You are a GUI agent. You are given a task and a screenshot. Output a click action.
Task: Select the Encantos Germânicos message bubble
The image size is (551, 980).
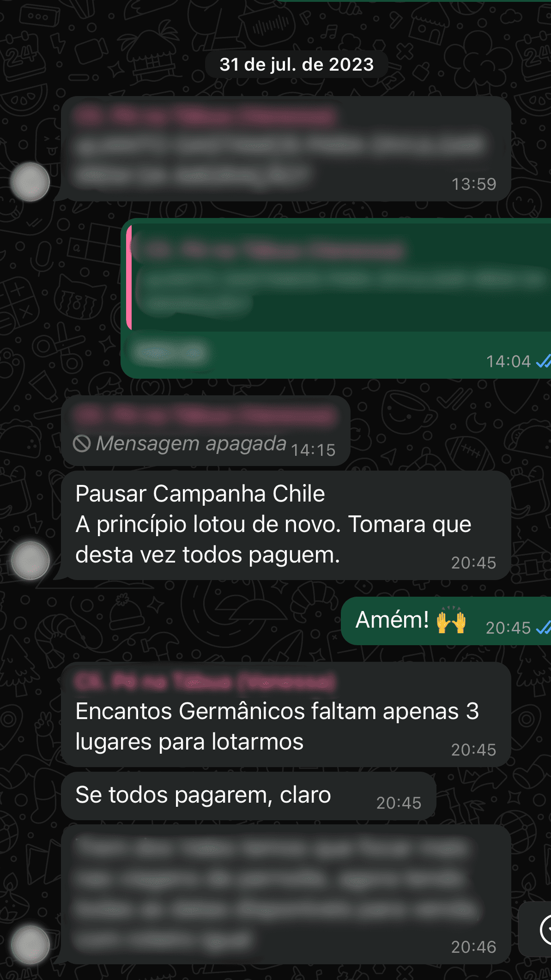286,714
